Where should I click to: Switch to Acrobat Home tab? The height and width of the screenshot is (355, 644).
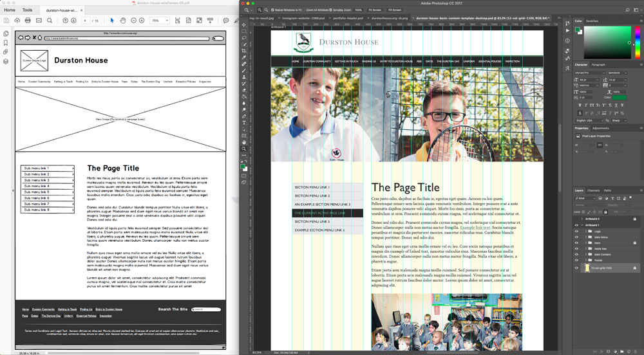(x=10, y=10)
